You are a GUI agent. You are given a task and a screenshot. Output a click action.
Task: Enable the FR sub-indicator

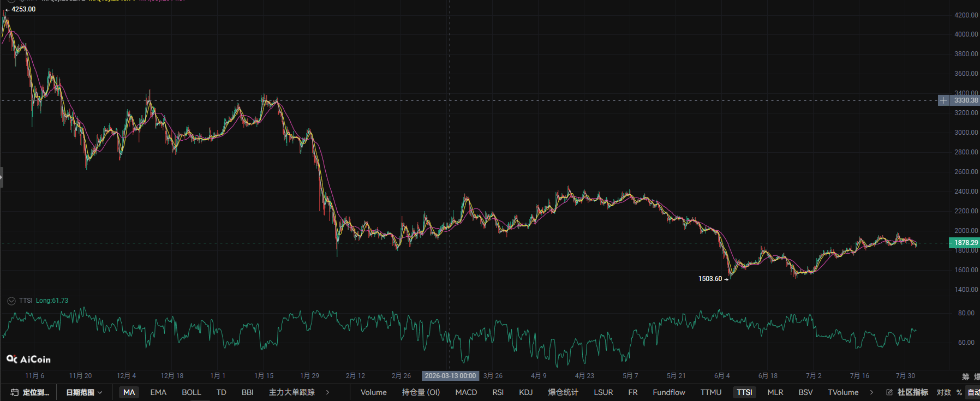633,392
